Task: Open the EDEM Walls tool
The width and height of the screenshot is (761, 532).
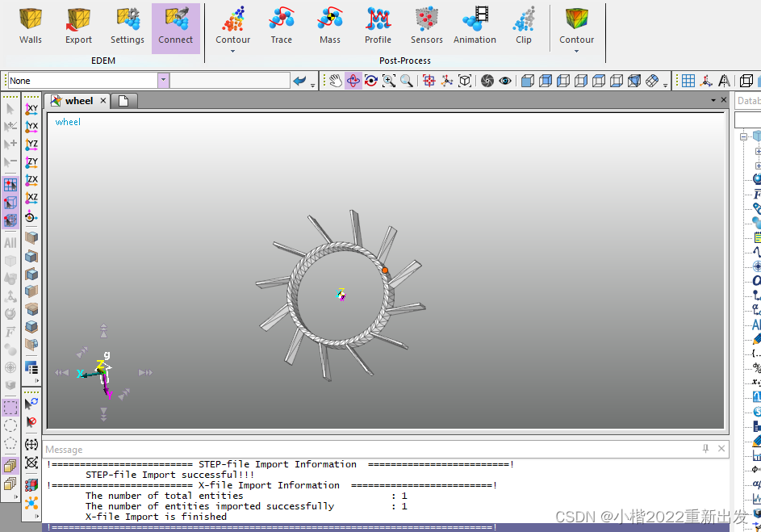Action: pyautogui.click(x=31, y=26)
